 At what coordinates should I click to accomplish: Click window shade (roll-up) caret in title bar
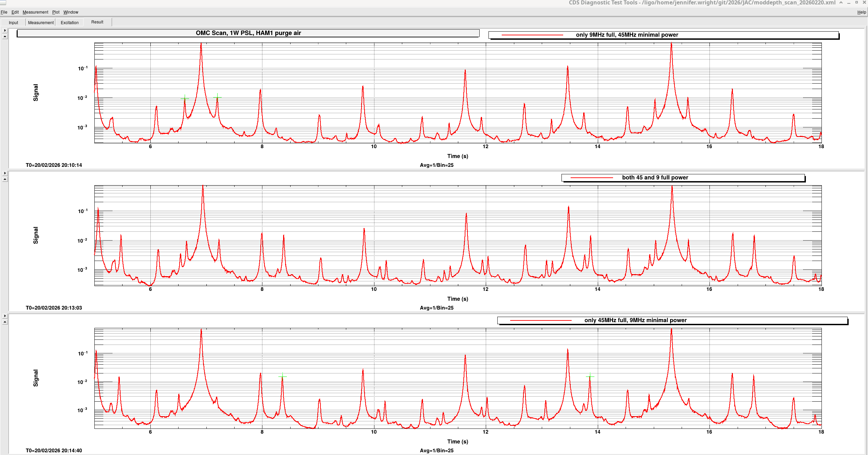[841, 3]
